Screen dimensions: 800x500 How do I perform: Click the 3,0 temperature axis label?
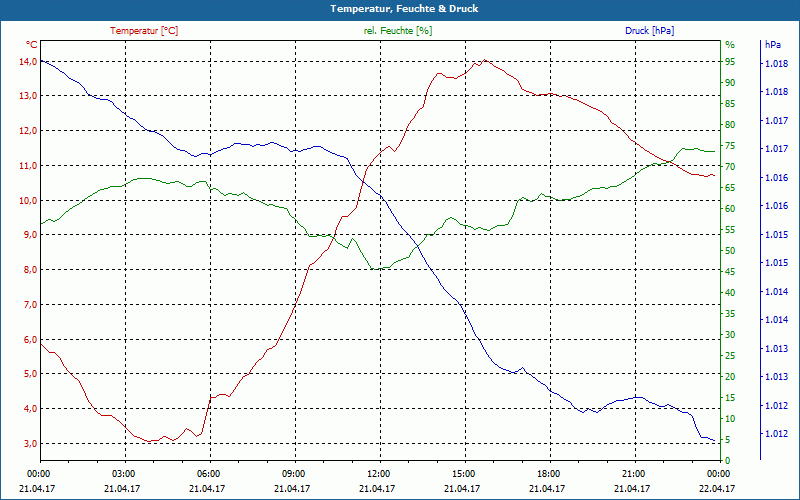coord(30,443)
